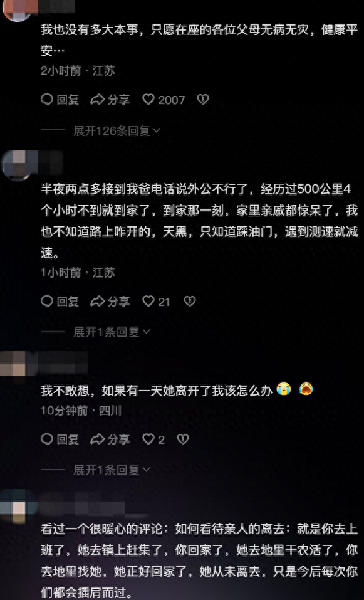Share the 2小时前 Jiangsu comment
The image size is (364, 600).
point(110,100)
